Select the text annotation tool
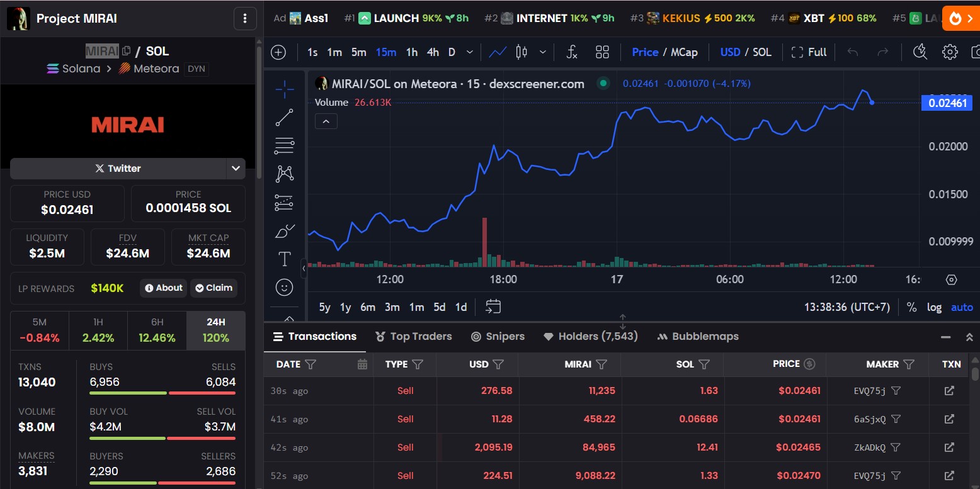The width and height of the screenshot is (980, 489). [x=285, y=259]
